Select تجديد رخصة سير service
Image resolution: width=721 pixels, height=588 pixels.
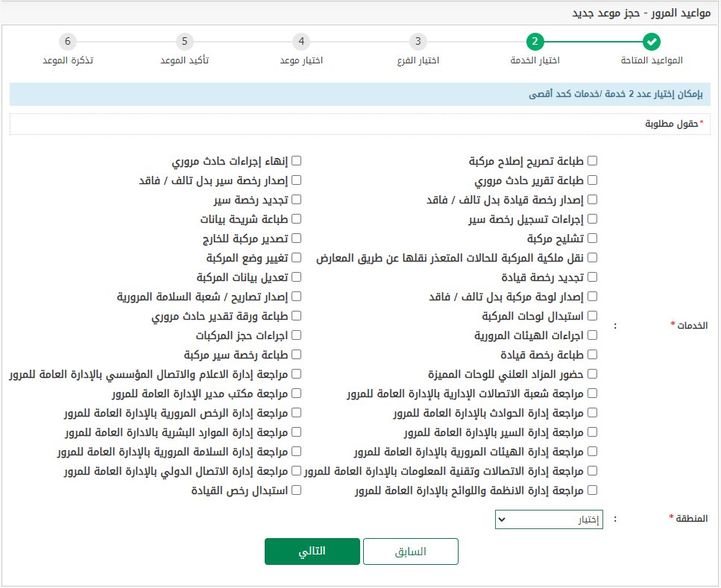point(297,199)
